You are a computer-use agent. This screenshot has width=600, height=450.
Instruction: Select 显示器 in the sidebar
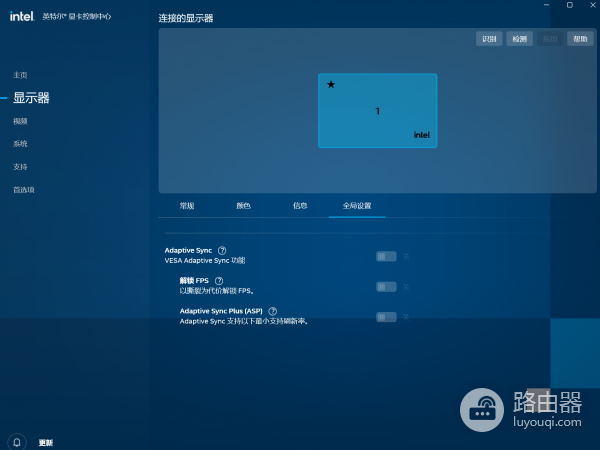coord(31,98)
